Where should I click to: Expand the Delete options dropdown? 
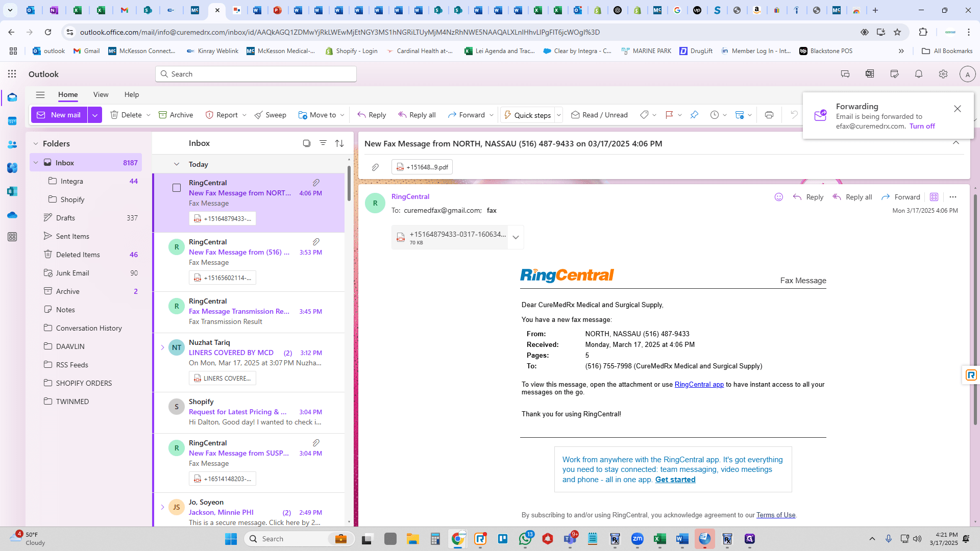coord(149,115)
